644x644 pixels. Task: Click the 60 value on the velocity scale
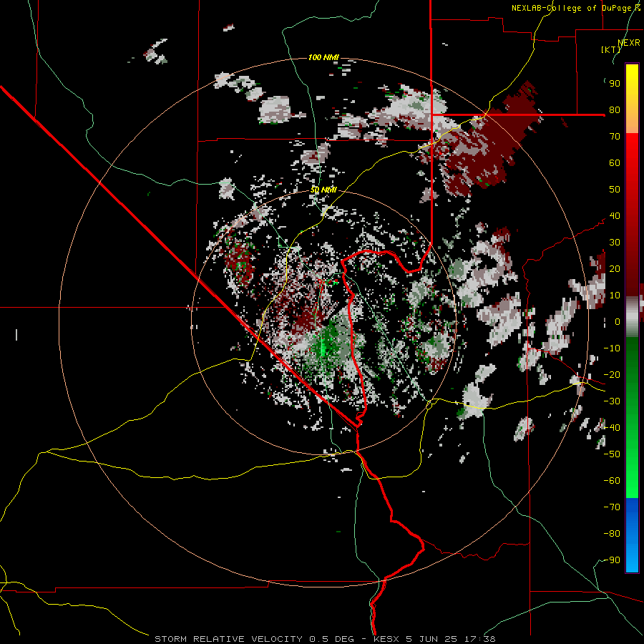point(615,163)
